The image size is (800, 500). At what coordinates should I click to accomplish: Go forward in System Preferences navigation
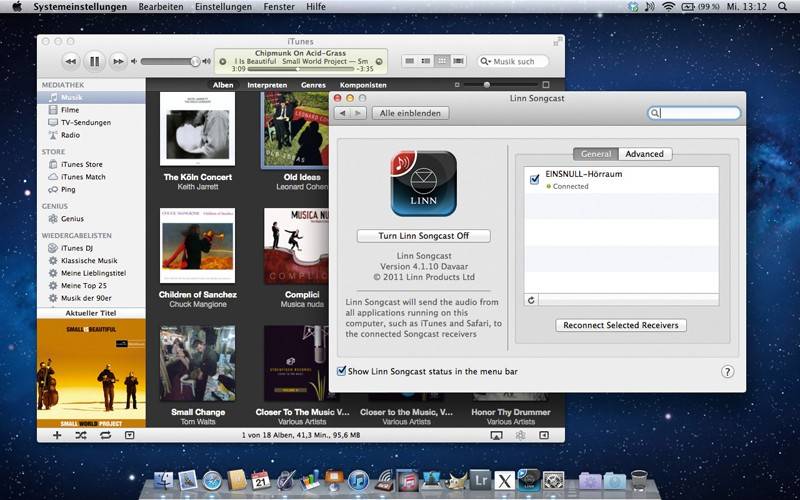[359, 113]
